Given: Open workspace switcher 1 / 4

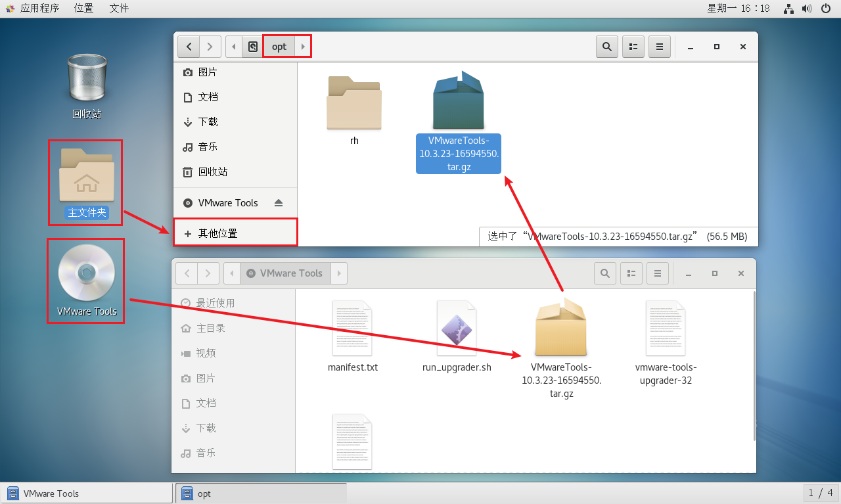Looking at the screenshot, I should pyautogui.click(x=821, y=493).
